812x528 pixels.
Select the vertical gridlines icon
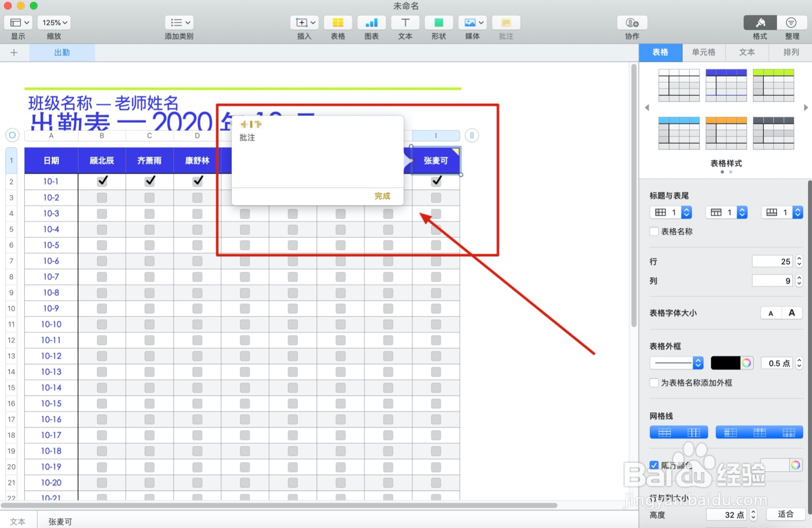pyautogui.click(x=693, y=432)
